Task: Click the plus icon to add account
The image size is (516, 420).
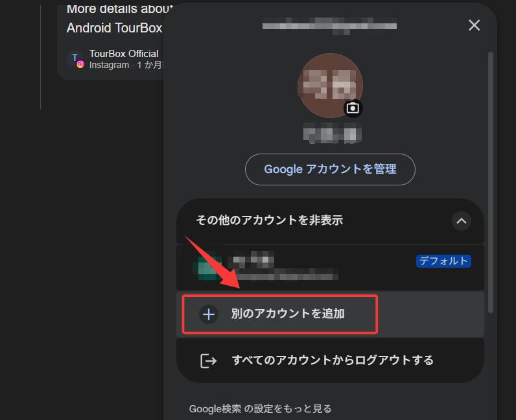Action: (209, 314)
